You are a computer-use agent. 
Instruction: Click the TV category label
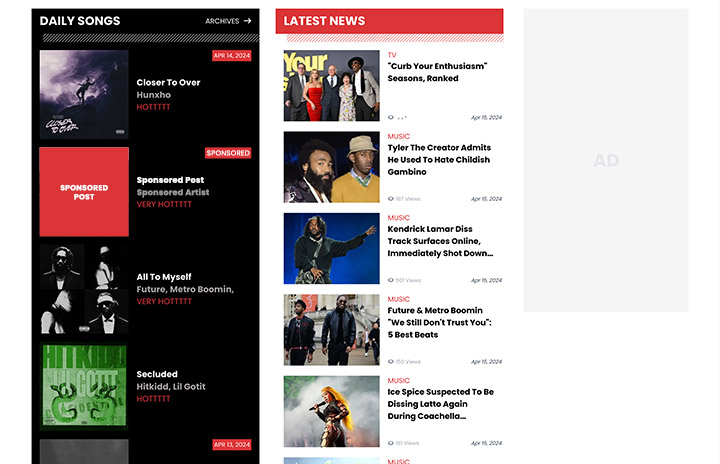(392, 55)
